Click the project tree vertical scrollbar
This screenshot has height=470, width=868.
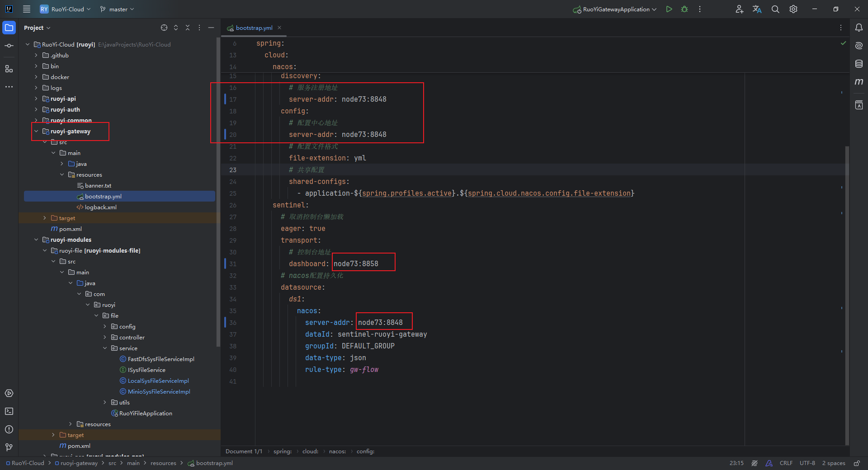click(x=218, y=192)
